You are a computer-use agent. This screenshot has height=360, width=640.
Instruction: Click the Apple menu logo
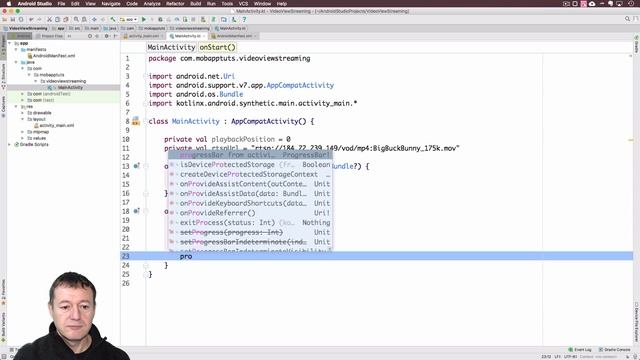click(x=8, y=3)
